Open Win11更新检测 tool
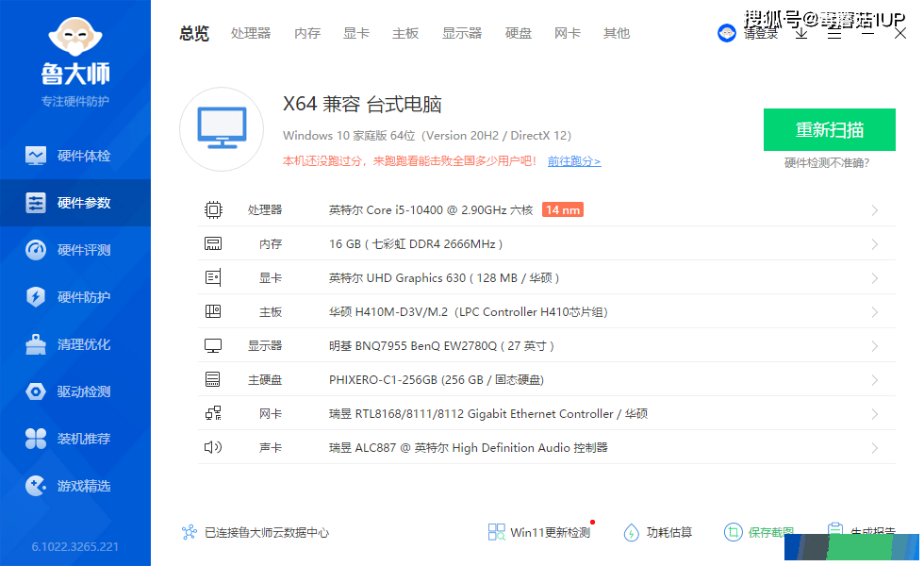The image size is (924, 566). (x=539, y=532)
